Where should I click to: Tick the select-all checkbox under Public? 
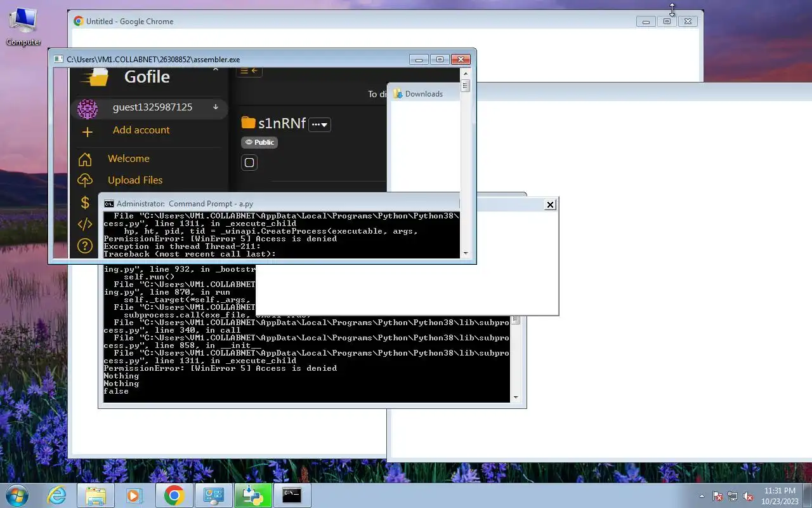pos(249,163)
